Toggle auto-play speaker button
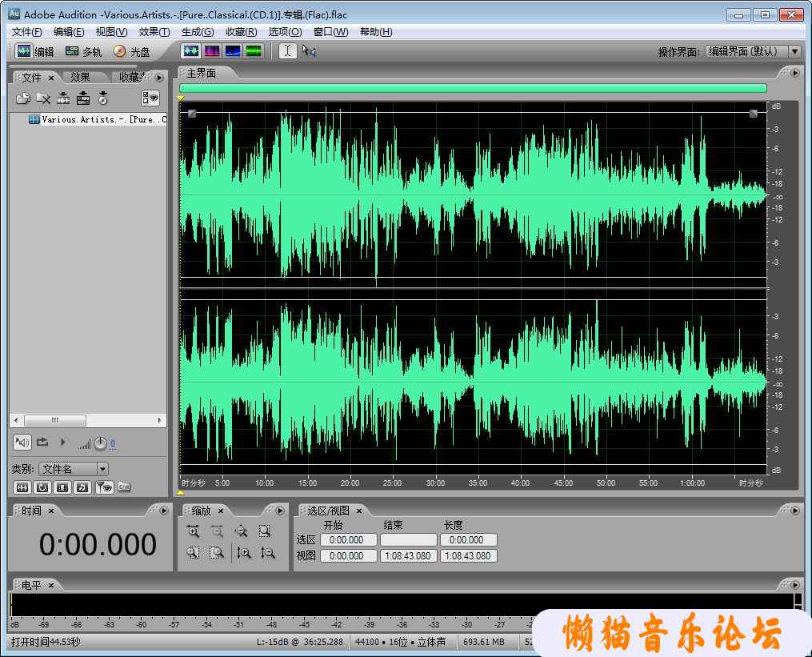 coord(22,443)
